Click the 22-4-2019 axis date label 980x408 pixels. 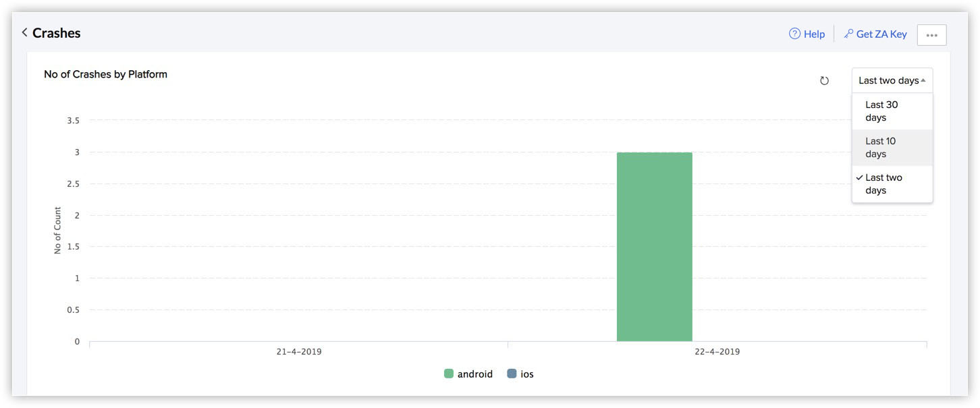coord(717,351)
